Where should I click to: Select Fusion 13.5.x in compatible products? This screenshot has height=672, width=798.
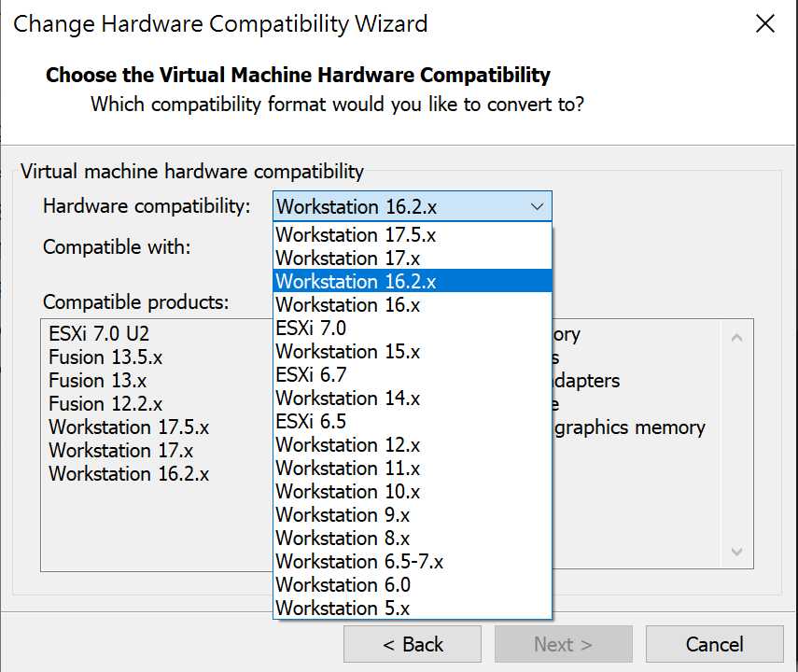click(105, 357)
